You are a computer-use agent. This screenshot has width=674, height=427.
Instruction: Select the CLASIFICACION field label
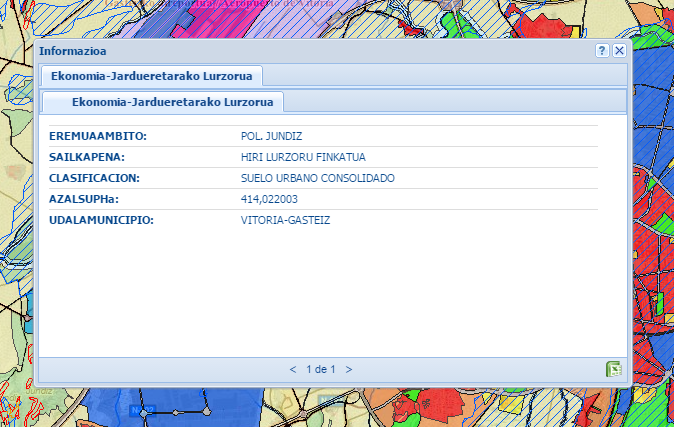pyautogui.click(x=94, y=178)
